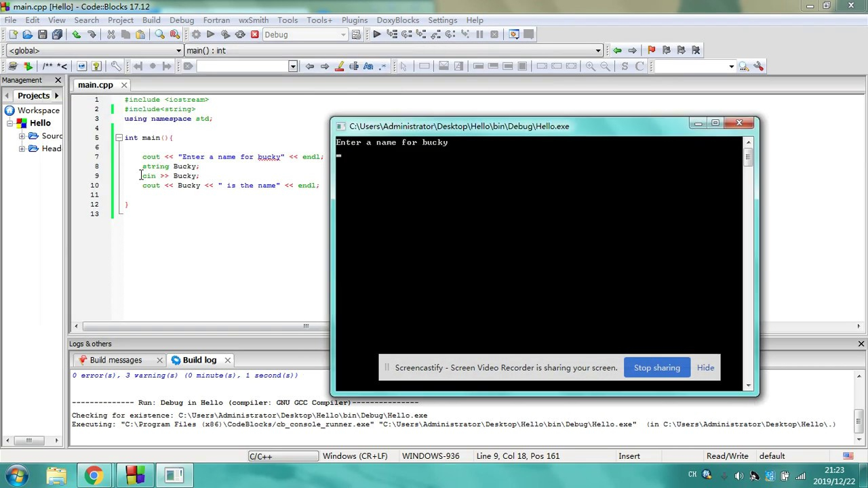This screenshot has height=488, width=868.
Task: Select the main.cpp editor tab
Action: pyautogui.click(x=95, y=85)
